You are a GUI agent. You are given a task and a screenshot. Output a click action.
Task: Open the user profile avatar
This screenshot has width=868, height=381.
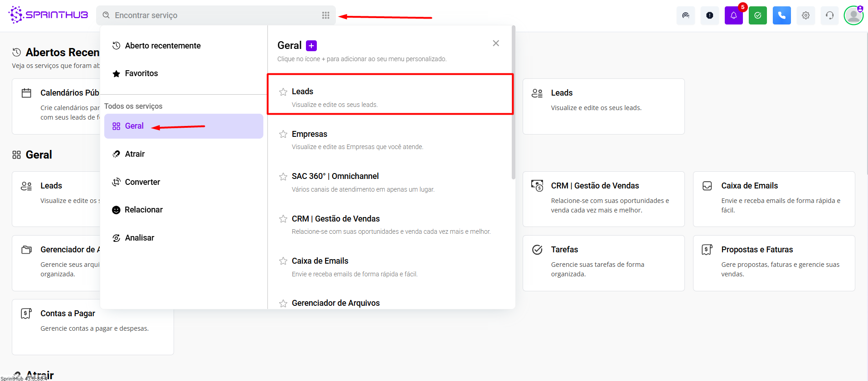click(x=853, y=15)
